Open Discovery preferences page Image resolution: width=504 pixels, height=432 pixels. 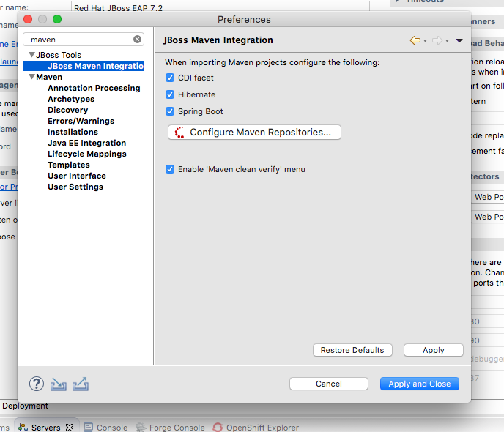[x=68, y=110]
